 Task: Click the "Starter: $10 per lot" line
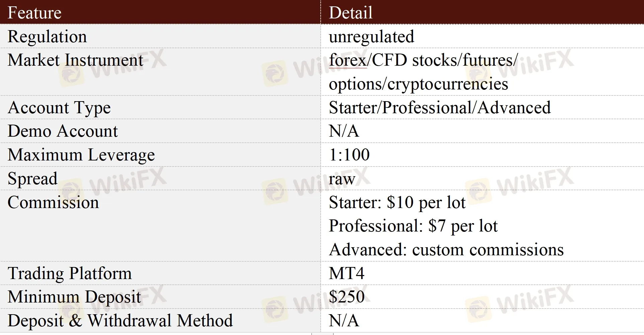[x=397, y=202]
